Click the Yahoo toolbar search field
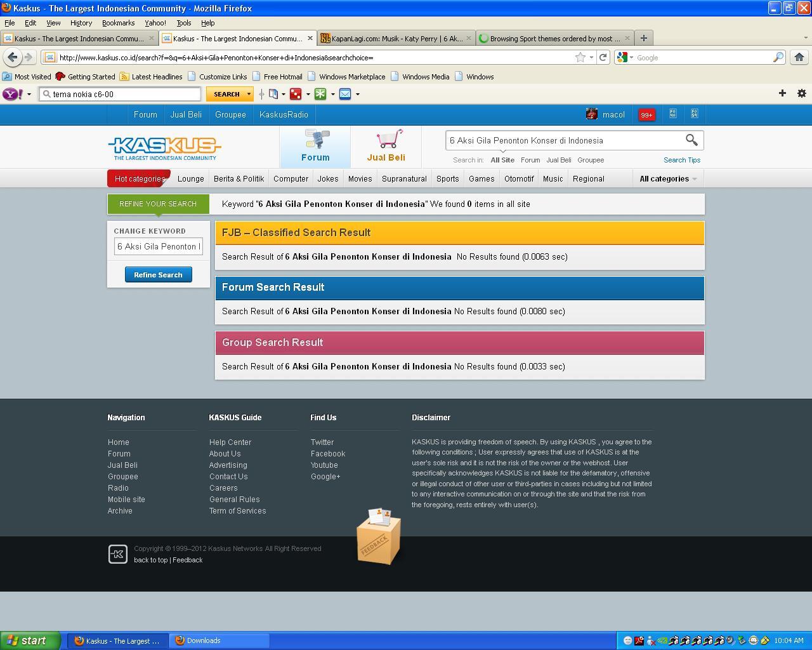Image resolution: width=812 pixels, height=650 pixels. (120, 94)
